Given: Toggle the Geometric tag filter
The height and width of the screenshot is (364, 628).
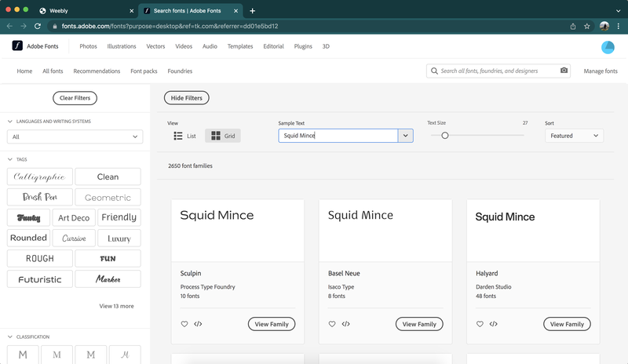Looking at the screenshot, I should 108,197.
